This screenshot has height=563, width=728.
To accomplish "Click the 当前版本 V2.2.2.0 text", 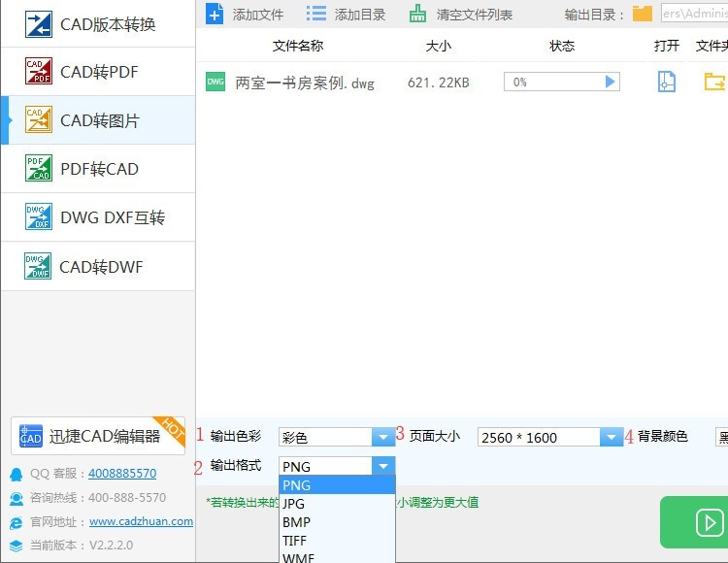I will point(82,545).
